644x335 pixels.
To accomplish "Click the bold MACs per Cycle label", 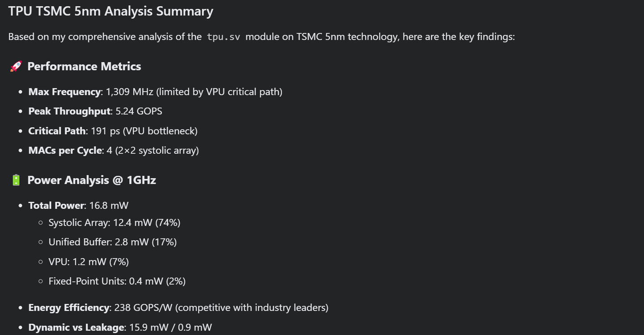I will coord(65,151).
